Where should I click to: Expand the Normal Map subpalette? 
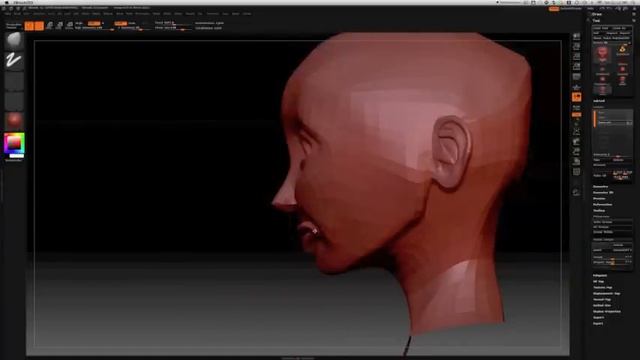[602, 300]
